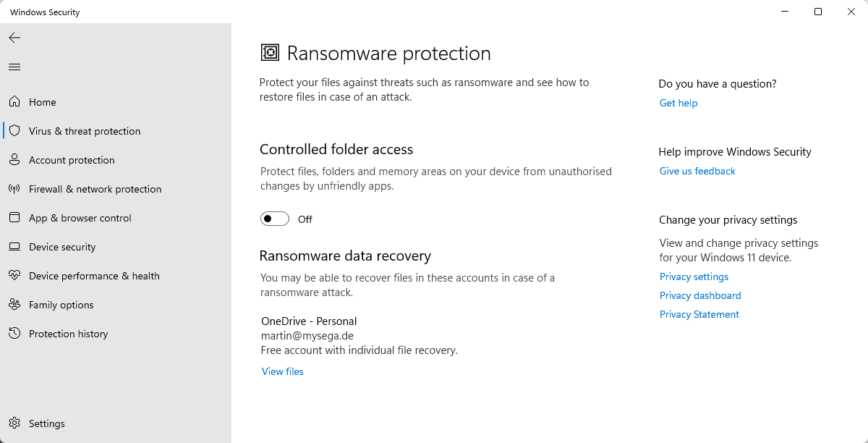Click the Home house icon

click(14, 102)
